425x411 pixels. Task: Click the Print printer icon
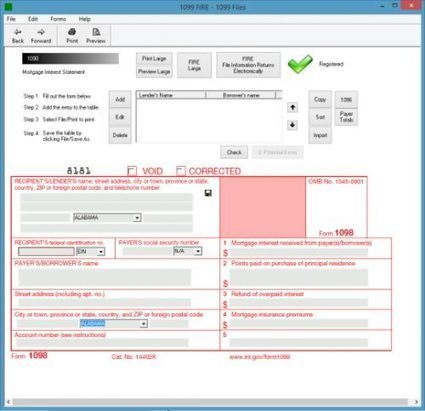pyautogui.click(x=72, y=32)
